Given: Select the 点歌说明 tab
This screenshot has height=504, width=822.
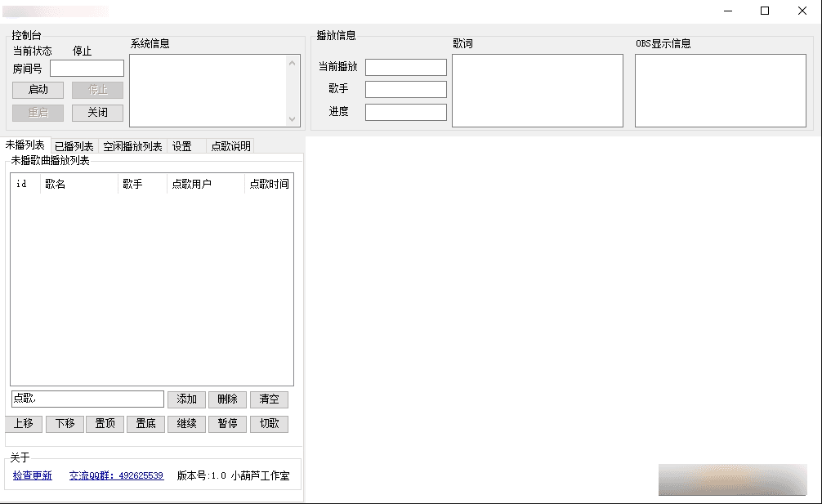Looking at the screenshot, I should click(x=230, y=146).
